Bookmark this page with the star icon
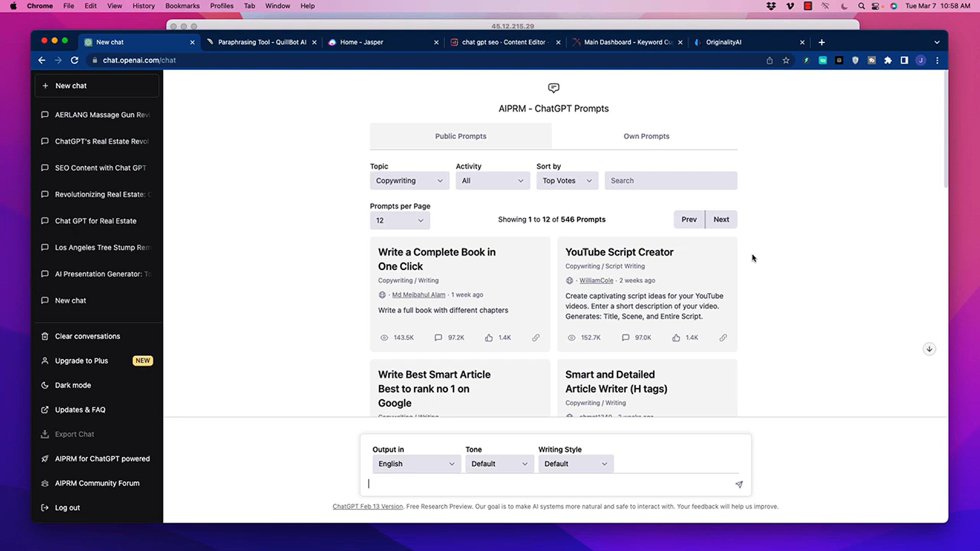This screenshot has width=980, height=551. pyautogui.click(x=786, y=60)
